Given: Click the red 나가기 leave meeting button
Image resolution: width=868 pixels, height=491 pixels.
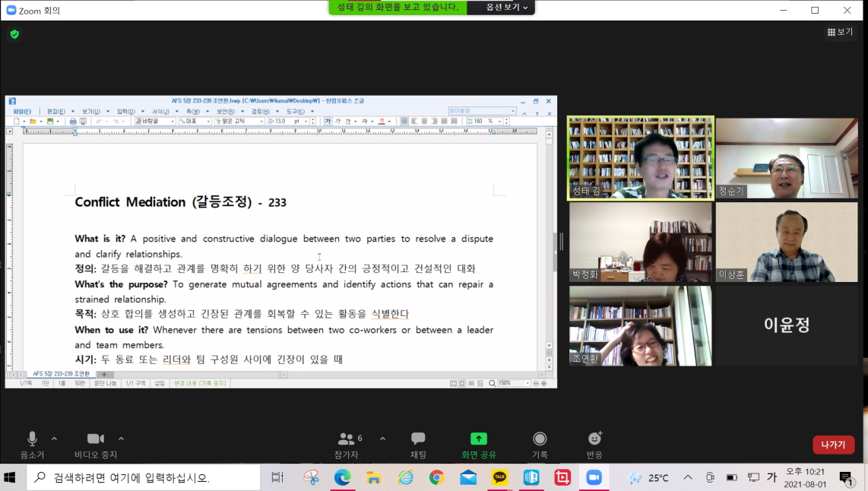Looking at the screenshot, I should (833, 445).
